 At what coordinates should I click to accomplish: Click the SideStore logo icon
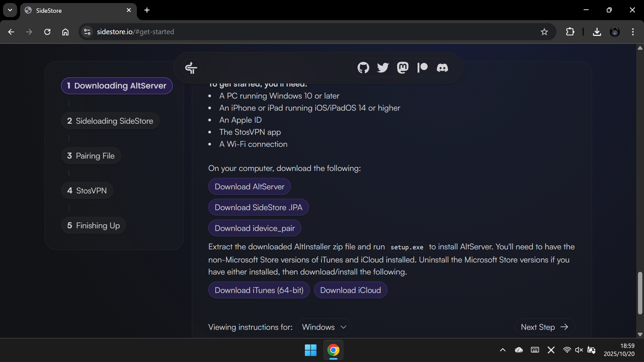pos(191,68)
